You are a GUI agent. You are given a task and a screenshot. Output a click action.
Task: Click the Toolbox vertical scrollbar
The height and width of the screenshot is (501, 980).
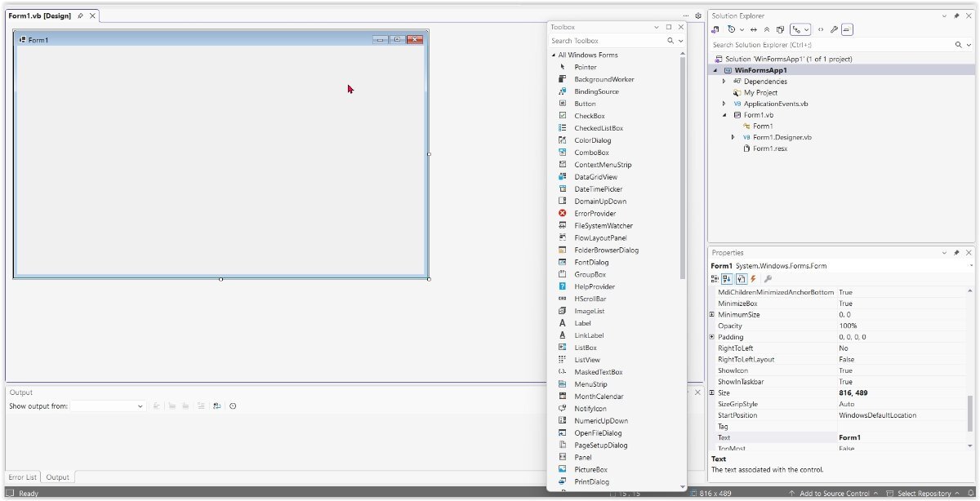(x=682, y=163)
